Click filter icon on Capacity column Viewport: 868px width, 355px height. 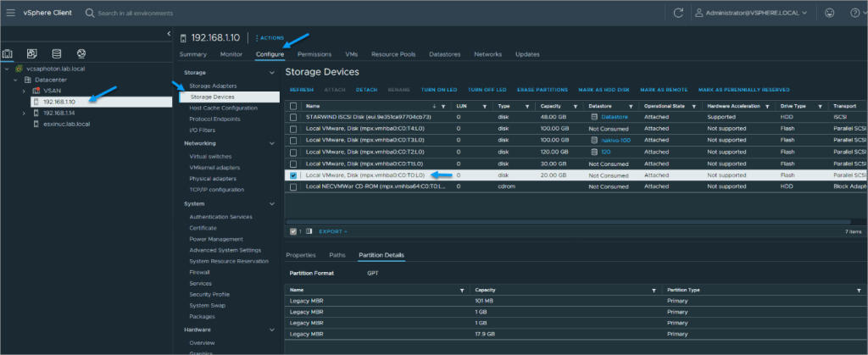tap(576, 106)
